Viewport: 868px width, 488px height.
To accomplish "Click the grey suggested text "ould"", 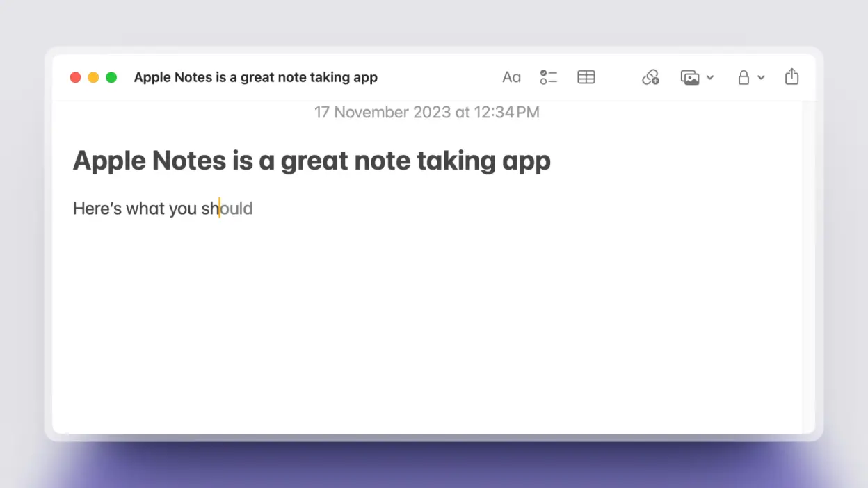I will coord(237,209).
